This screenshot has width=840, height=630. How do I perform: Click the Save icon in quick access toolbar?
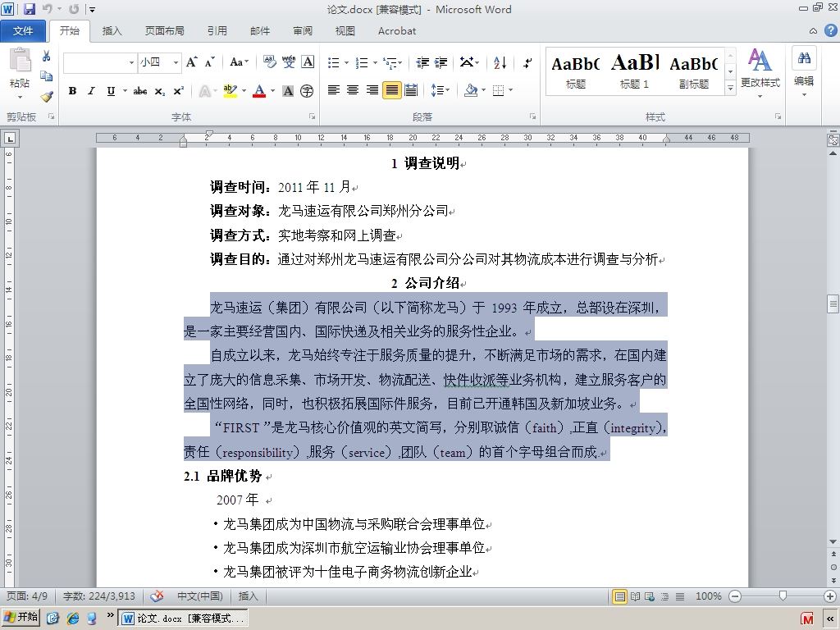coord(29,8)
